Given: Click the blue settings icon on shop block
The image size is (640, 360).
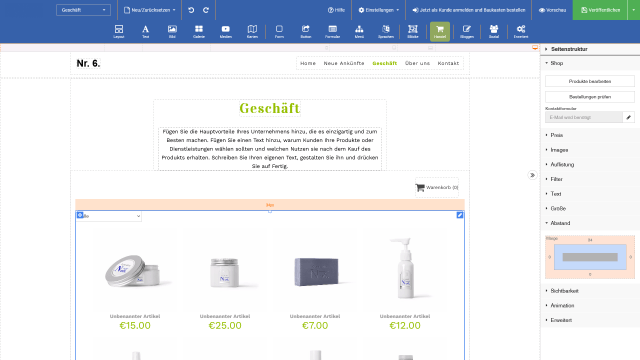Looking at the screenshot, I should tap(80, 215).
